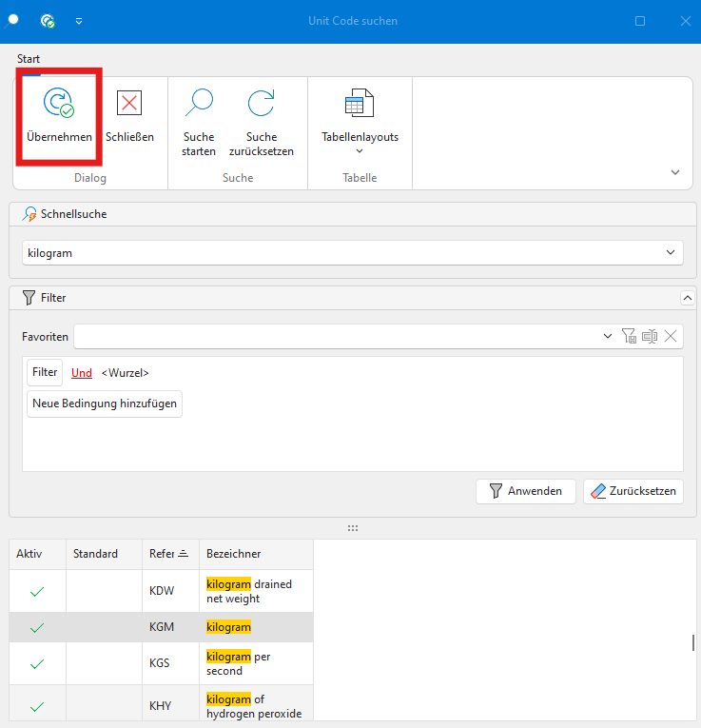
Task: Click Neue Bedingung hinzufügen
Action: coord(105,403)
